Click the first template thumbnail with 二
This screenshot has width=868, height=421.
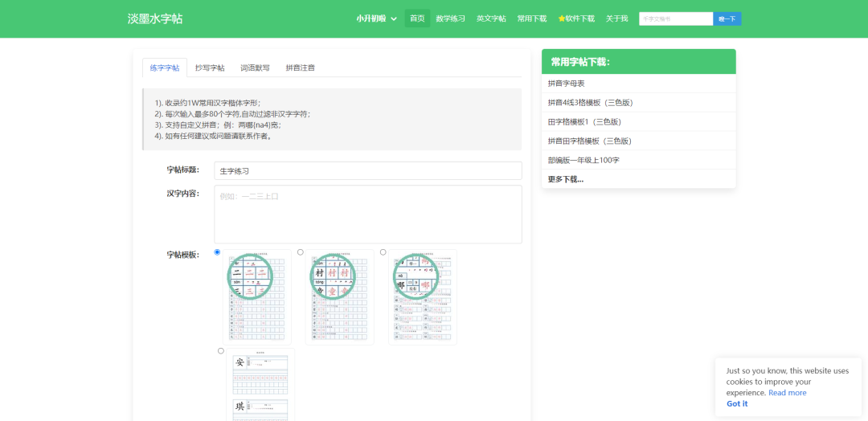click(x=257, y=297)
